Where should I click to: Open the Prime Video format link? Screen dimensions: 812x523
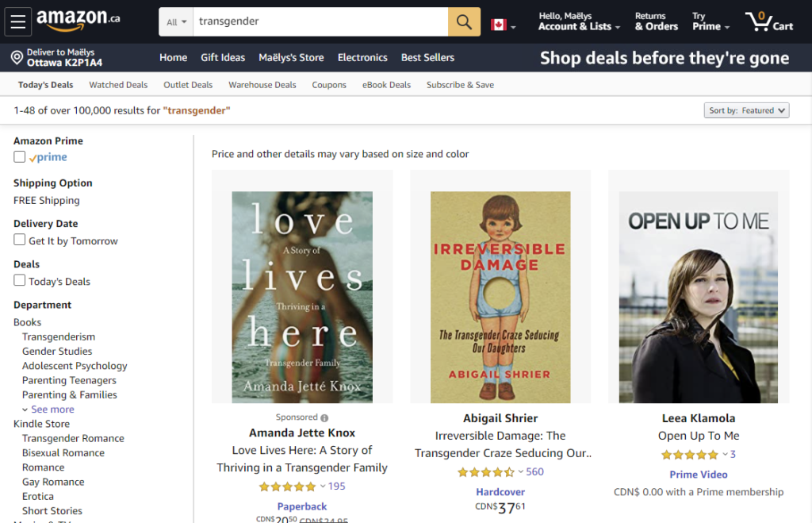point(699,475)
